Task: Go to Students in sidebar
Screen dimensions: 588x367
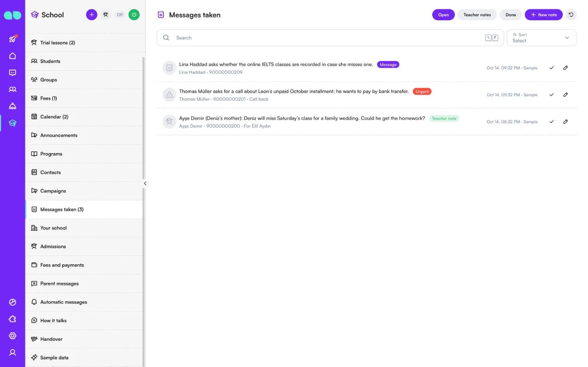Action: [x=85, y=61]
